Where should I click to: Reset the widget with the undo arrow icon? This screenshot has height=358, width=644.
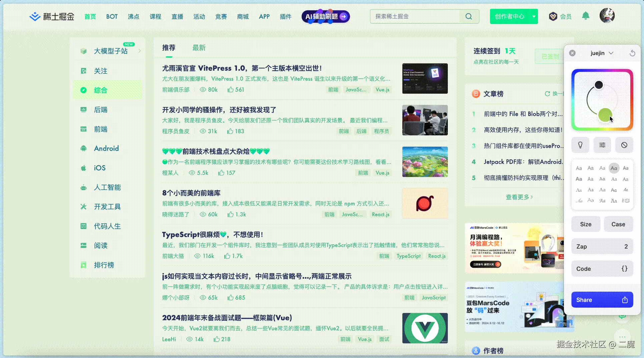[x=632, y=53]
